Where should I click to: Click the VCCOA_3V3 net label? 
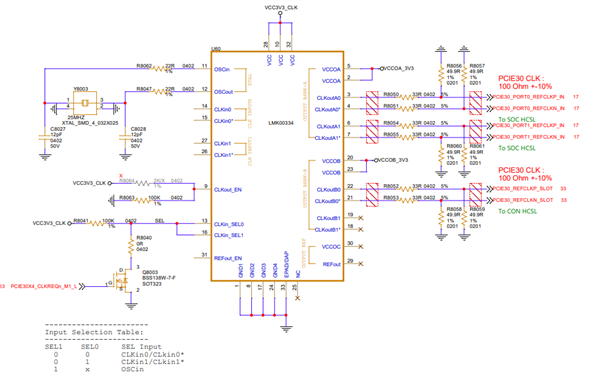tap(398, 69)
